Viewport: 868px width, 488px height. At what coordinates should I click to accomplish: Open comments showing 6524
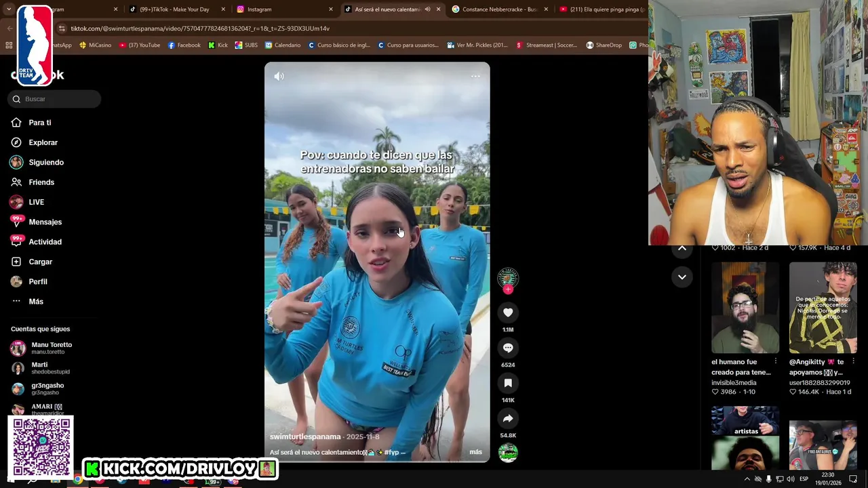[508, 348]
